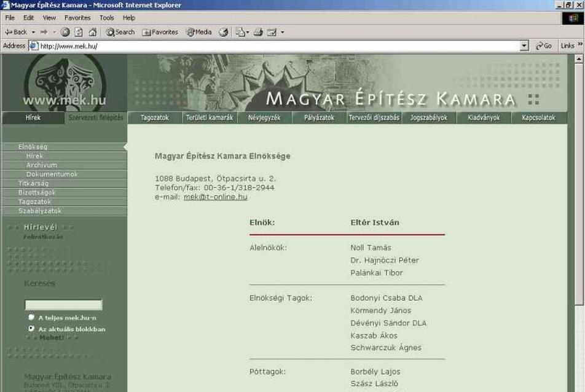Open the Kiadványok tab

coord(484,118)
